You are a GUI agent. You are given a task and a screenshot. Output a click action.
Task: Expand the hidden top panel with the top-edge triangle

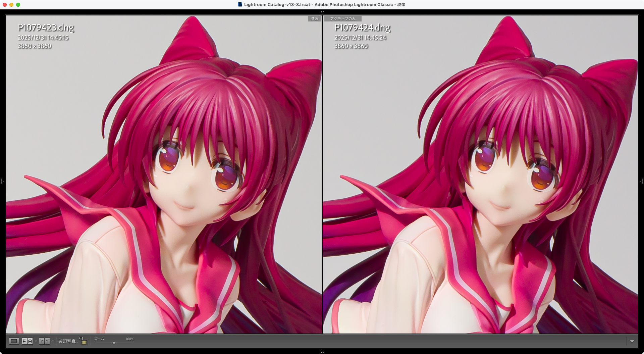point(322,12)
